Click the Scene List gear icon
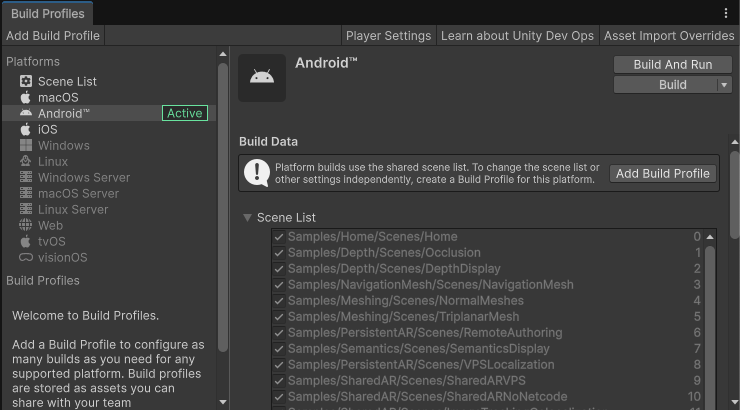The image size is (740, 410). (x=26, y=81)
